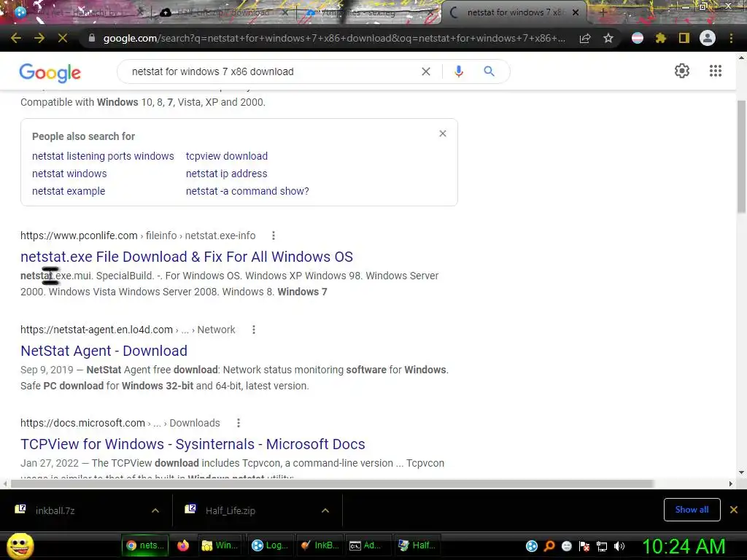Go to the Google logo homepage
Image resolution: width=747 pixels, height=560 pixels.
pos(50,72)
